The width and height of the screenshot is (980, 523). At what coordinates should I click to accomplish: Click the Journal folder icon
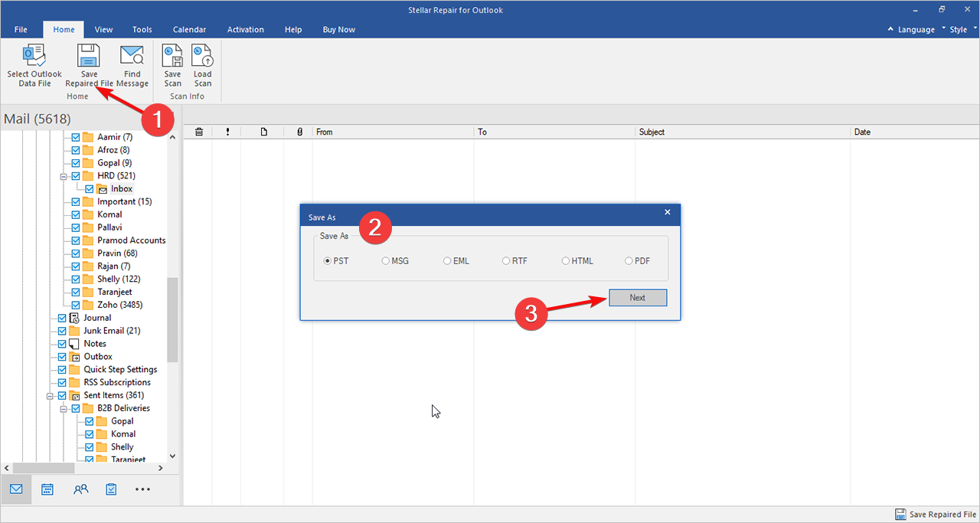(74, 318)
